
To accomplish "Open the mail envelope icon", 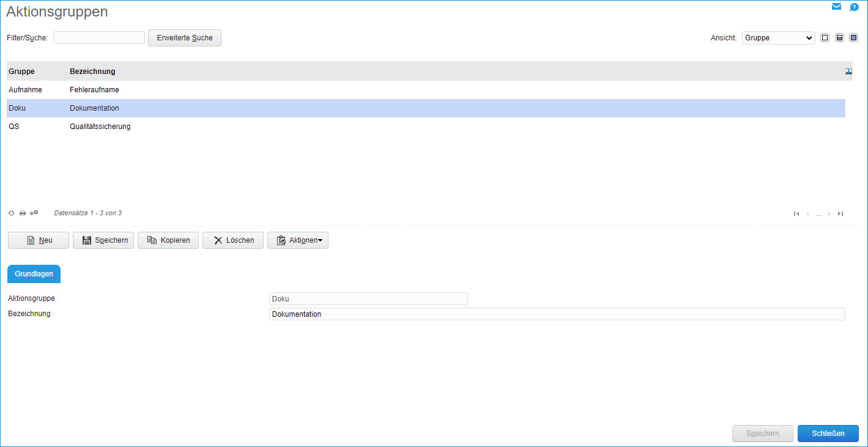I will (x=836, y=7).
